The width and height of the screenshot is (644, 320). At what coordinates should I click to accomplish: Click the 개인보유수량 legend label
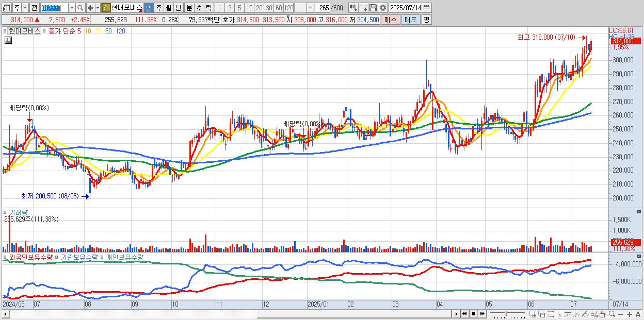pyautogui.click(x=125, y=257)
